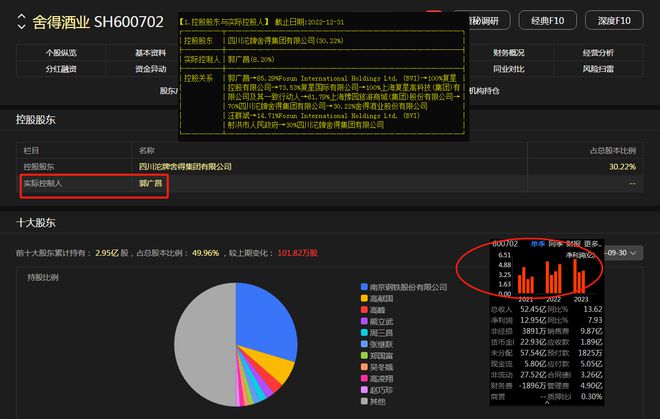The image size is (660, 419).
Task: Toggle the peach 吴冬娥 legend swatch
Action: coord(365,367)
